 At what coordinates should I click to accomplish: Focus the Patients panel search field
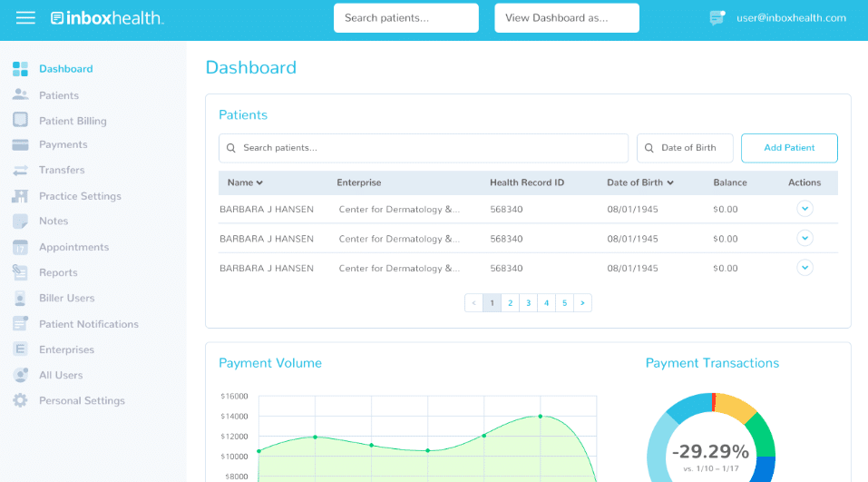[424, 148]
